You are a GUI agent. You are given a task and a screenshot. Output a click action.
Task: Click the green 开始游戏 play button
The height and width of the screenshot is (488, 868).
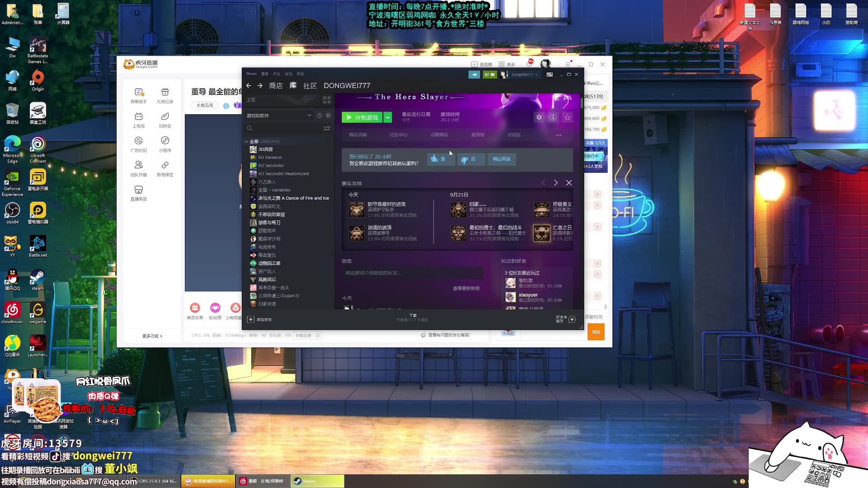pyautogui.click(x=362, y=117)
